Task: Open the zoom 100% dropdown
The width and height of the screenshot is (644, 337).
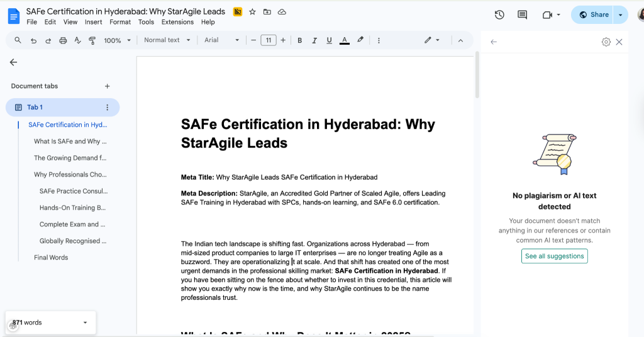Action: coord(117,40)
